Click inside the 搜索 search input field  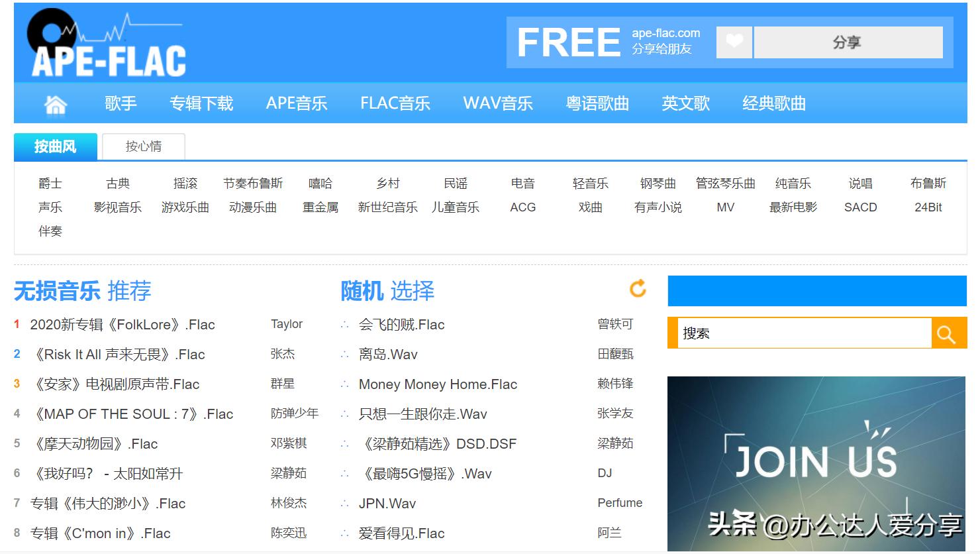click(x=801, y=333)
